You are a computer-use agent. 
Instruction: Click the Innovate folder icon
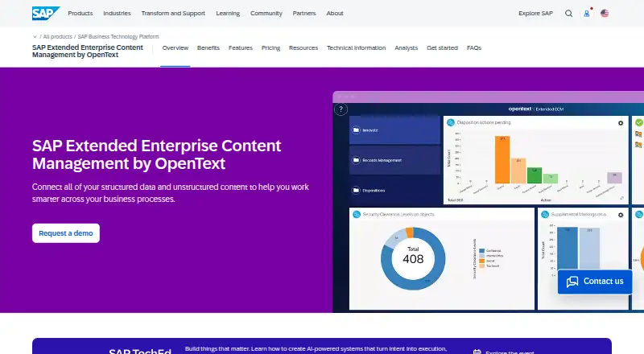click(356, 130)
